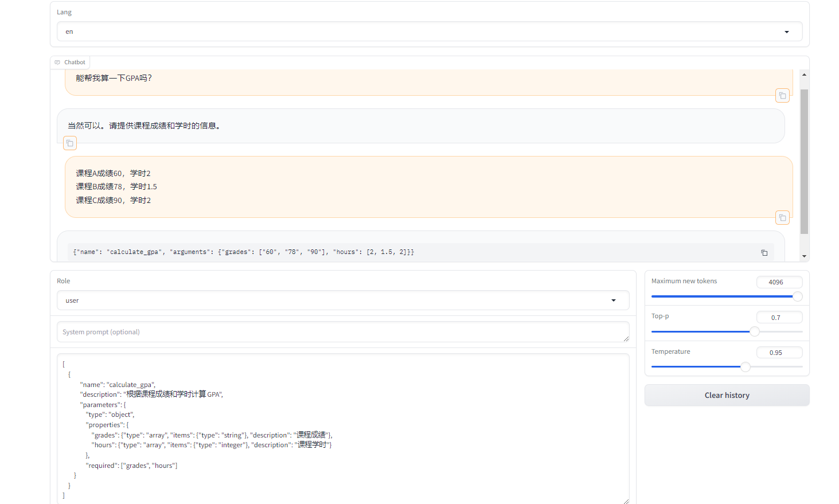Click the '"grades"' property definition line
Screen dimensions: 839x504
tap(212, 435)
